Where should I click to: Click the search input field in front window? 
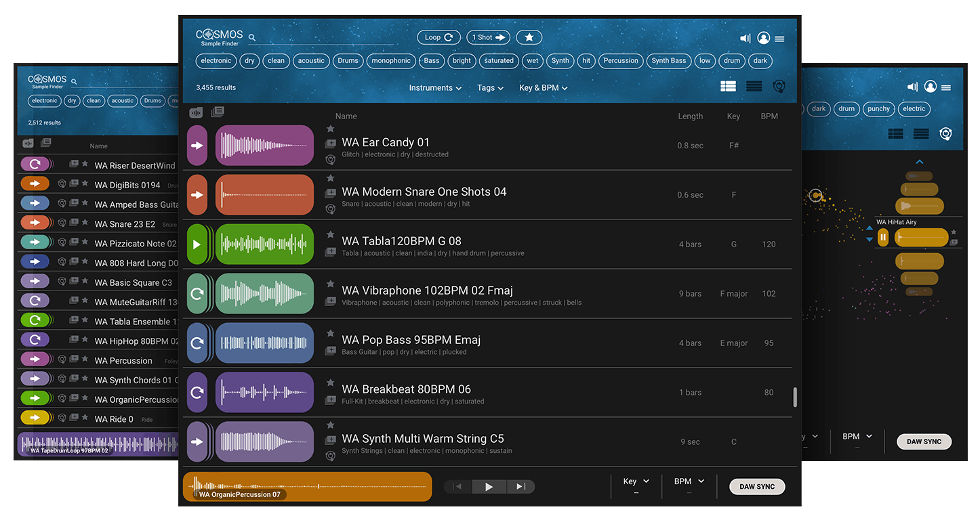tap(325, 38)
